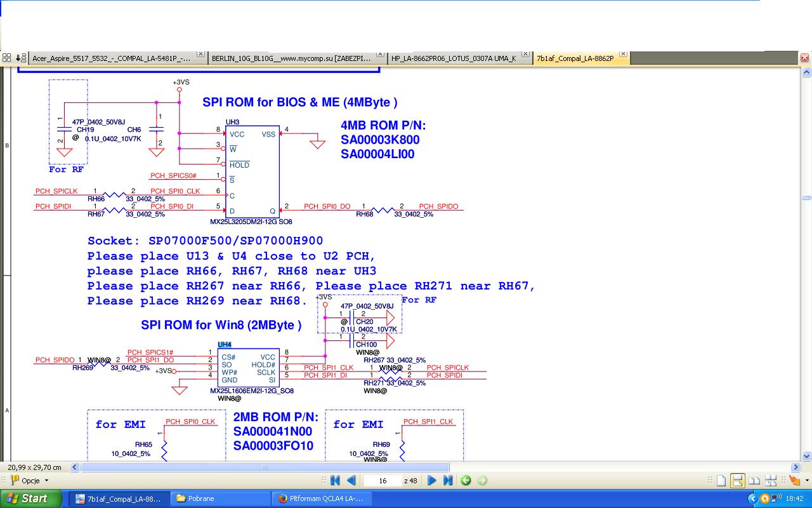Go to the previous page
812x508 pixels.
tap(351, 481)
